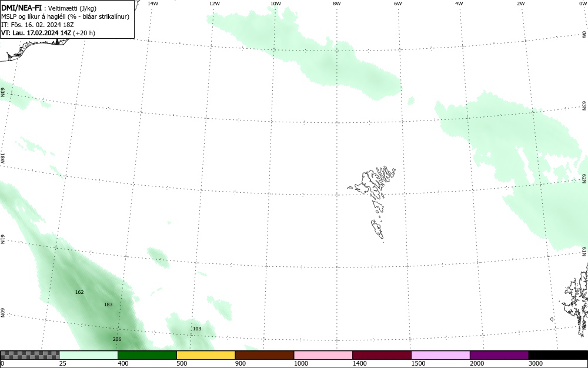
Task: Click the legend scale value 900
Action: [240, 363]
